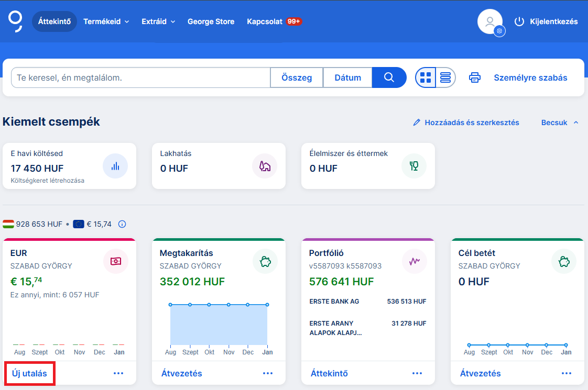588x390 pixels.
Task: Switch to grid tile view
Action: coord(426,77)
